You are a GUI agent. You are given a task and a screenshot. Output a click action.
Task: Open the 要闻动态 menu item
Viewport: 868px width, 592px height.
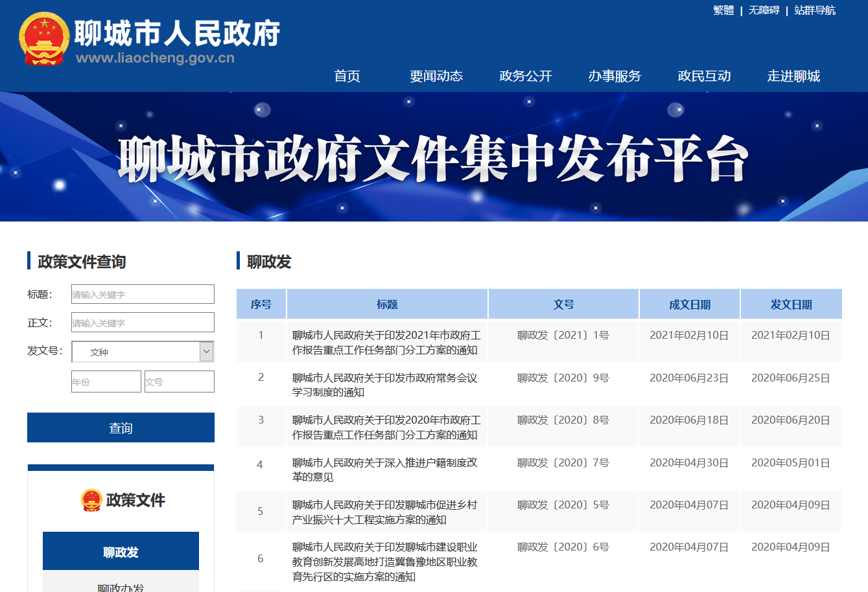click(x=436, y=76)
